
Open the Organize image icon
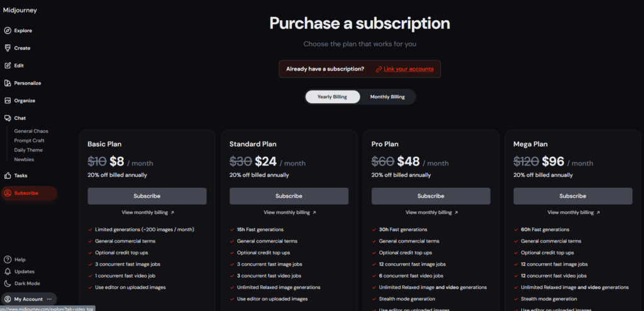pyautogui.click(x=8, y=100)
